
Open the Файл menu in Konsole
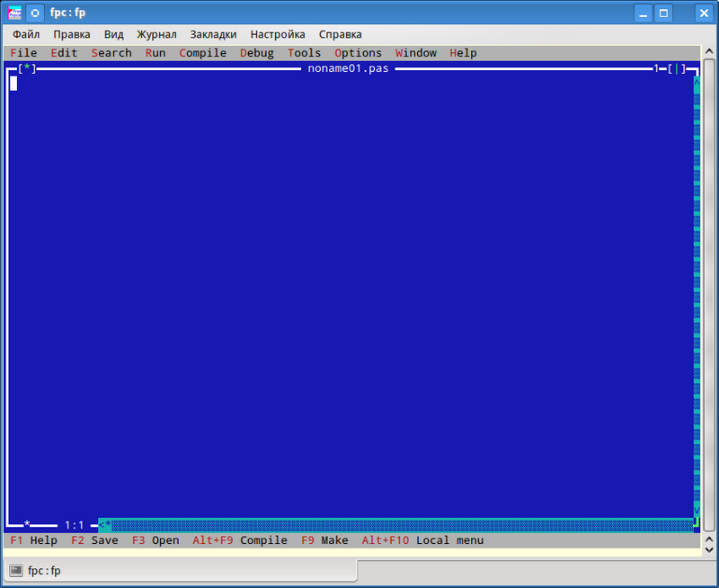coord(26,34)
